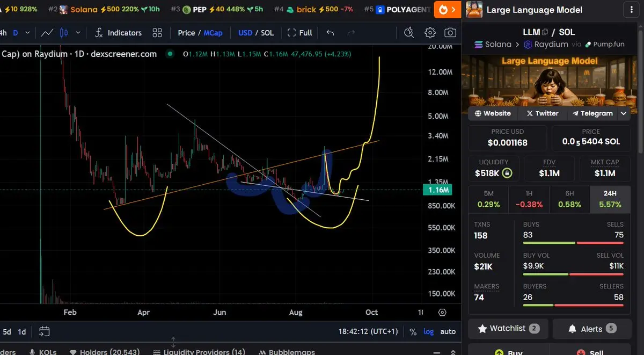Set chart currency to USD
The height and width of the screenshot is (355, 644).
[245, 33]
